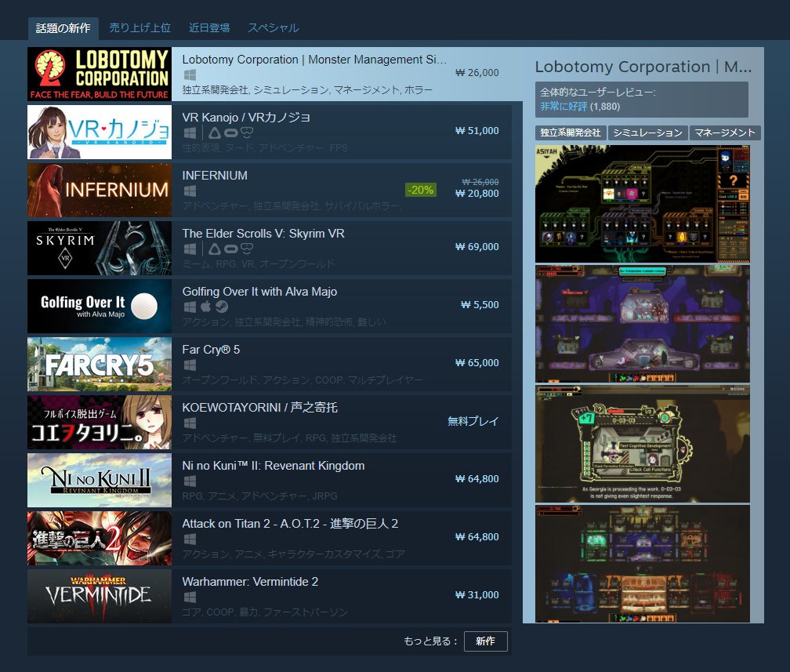Screen dimensions: 790x672
Task: Open the INFERNIUM capsule image
Action: click(100, 190)
